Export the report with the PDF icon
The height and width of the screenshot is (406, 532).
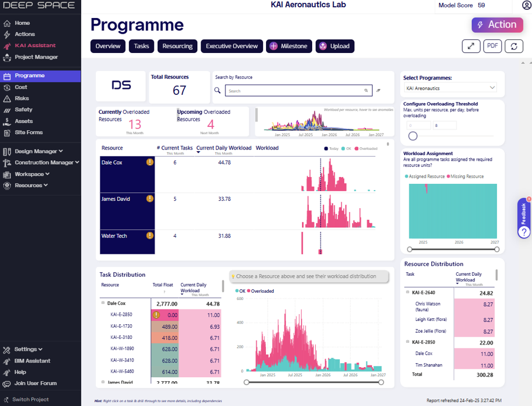[x=493, y=46]
